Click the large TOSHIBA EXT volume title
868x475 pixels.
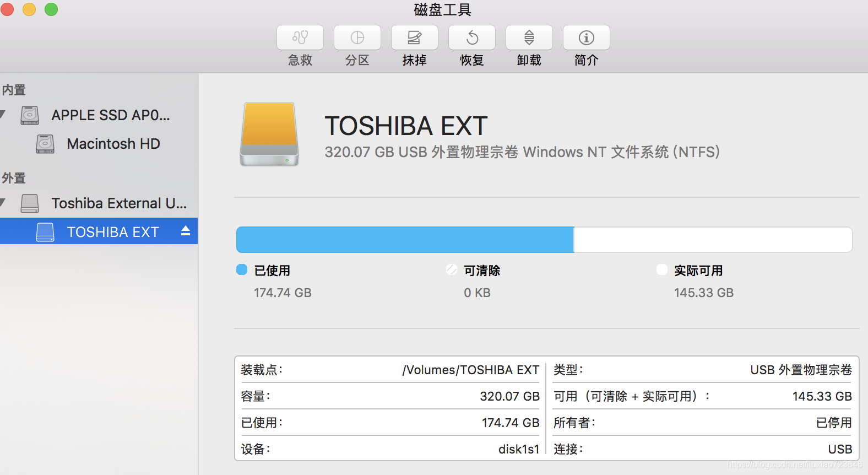pyautogui.click(x=406, y=126)
